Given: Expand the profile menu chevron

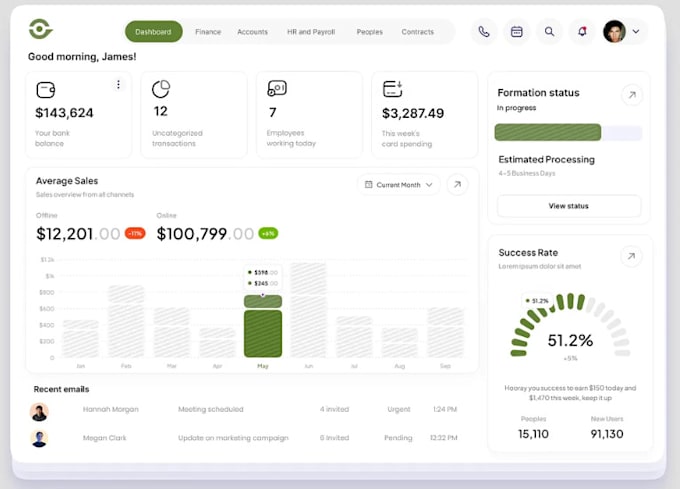Looking at the screenshot, I should click(636, 32).
